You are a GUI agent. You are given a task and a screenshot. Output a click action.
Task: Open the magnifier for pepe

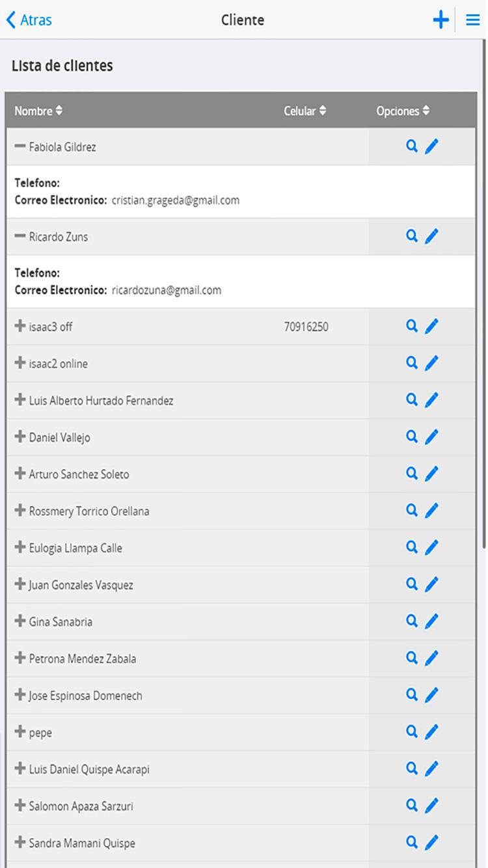pos(411,731)
